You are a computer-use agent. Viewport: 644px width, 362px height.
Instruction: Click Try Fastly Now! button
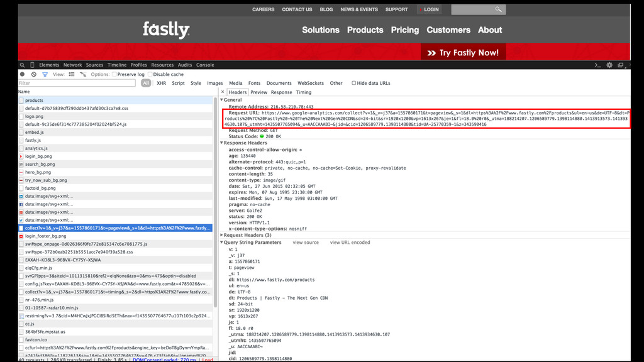(x=463, y=53)
